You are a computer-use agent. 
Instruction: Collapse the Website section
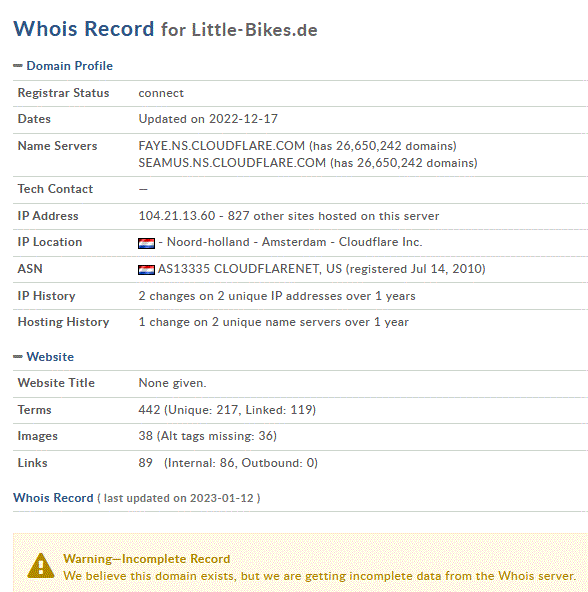(x=18, y=357)
